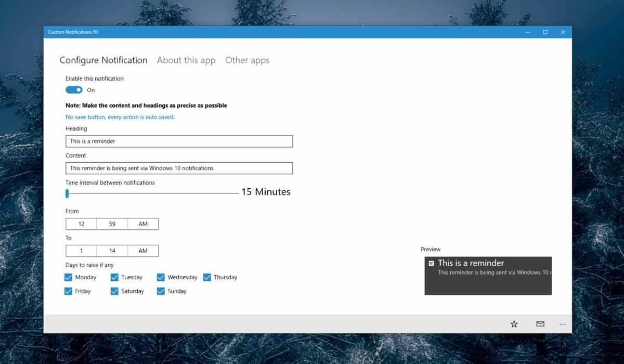Uncheck the Thursday checkbox

(x=207, y=277)
